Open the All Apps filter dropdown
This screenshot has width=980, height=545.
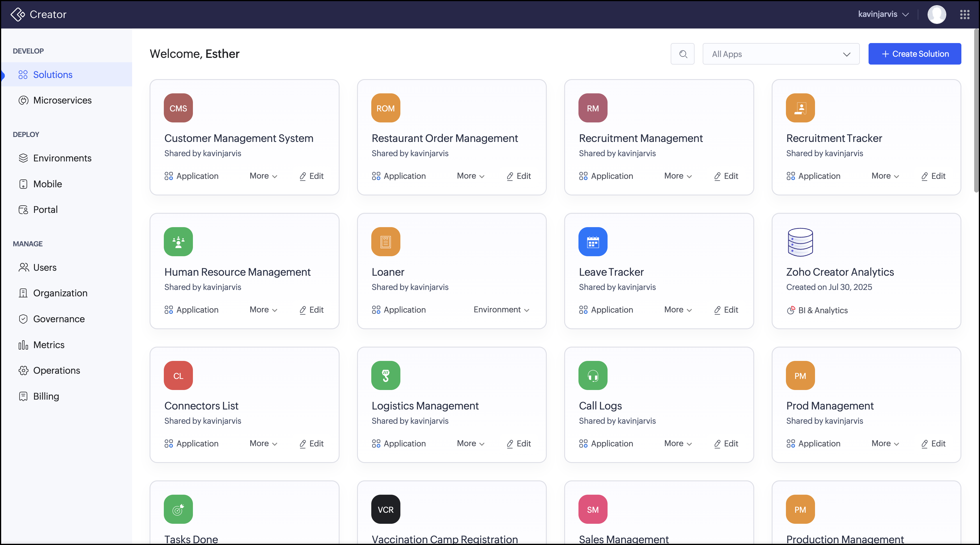pyautogui.click(x=781, y=54)
